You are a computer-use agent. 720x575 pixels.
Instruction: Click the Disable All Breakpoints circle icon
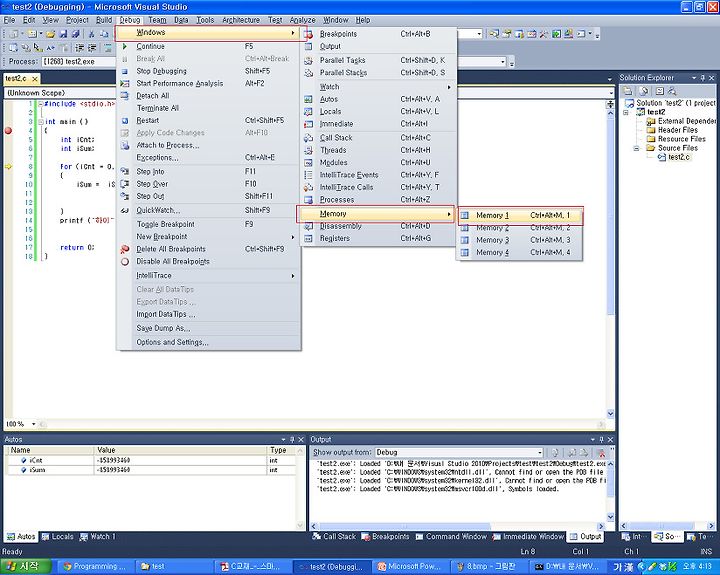pos(124,261)
